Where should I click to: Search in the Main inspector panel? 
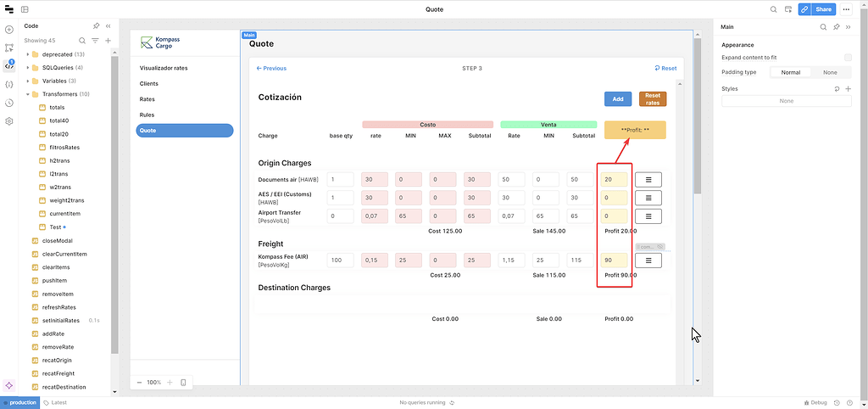[x=823, y=26]
